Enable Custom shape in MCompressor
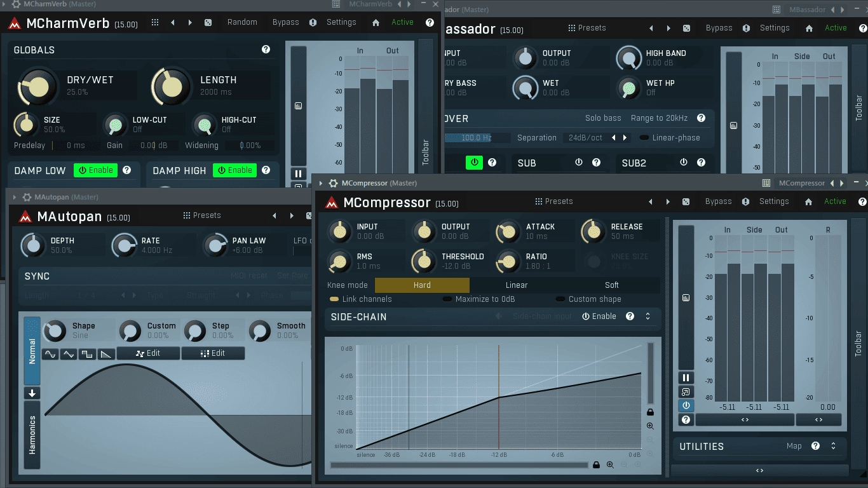This screenshot has height=488, width=868. (x=588, y=299)
